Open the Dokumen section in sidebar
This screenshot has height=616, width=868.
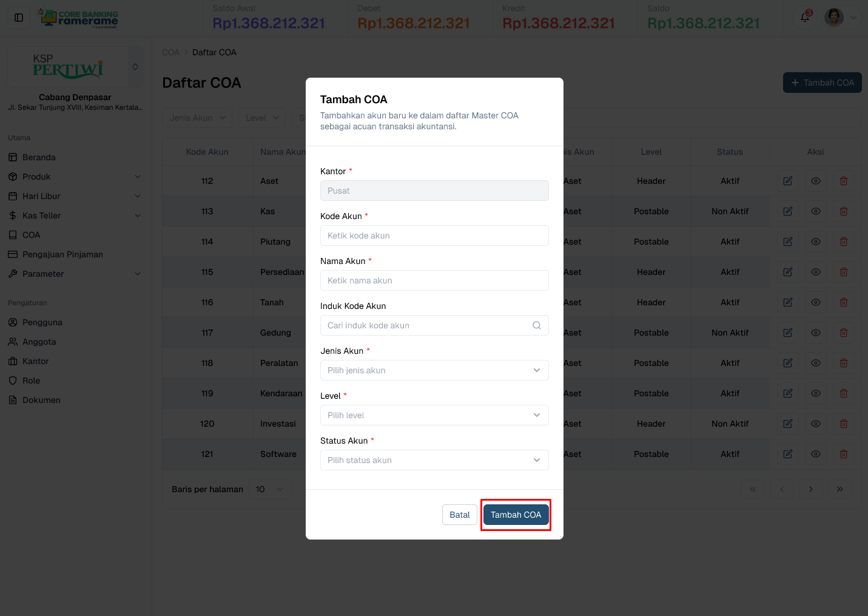click(x=40, y=400)
